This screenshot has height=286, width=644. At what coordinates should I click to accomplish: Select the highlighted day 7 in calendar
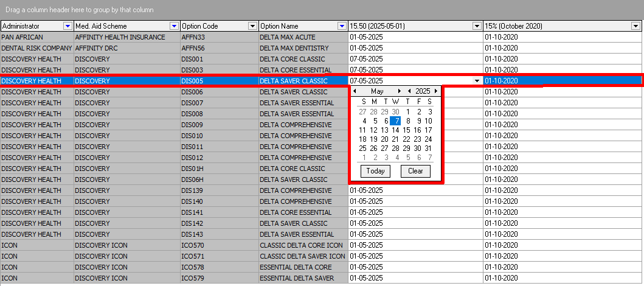point(395,121)
